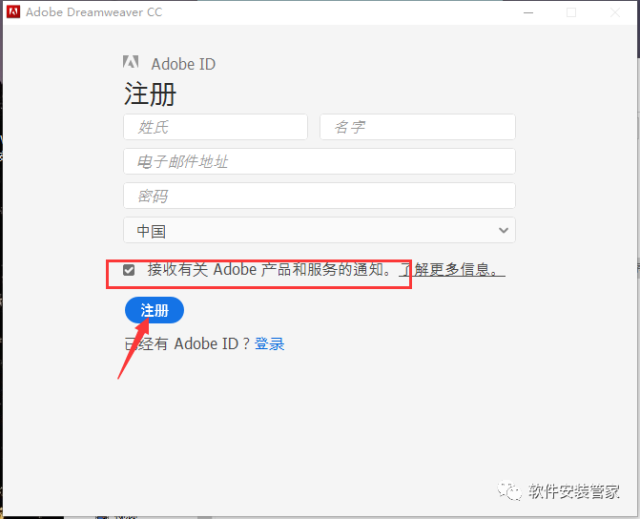
Task: Maximize the Dreamweaver sign-up window
Action: coord(571,13)
